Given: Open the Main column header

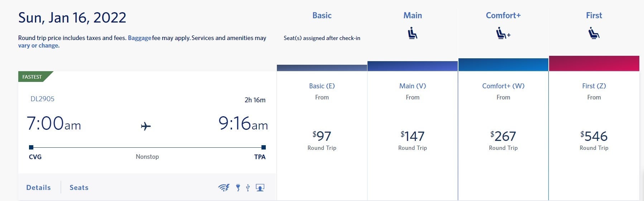Looking at the screenshot, I should (413, 15).
